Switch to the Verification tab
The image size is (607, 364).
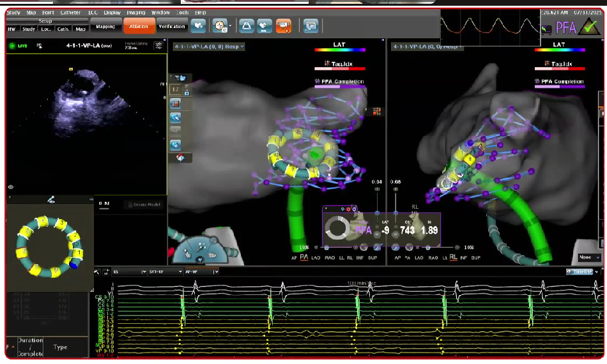[171, 26]
